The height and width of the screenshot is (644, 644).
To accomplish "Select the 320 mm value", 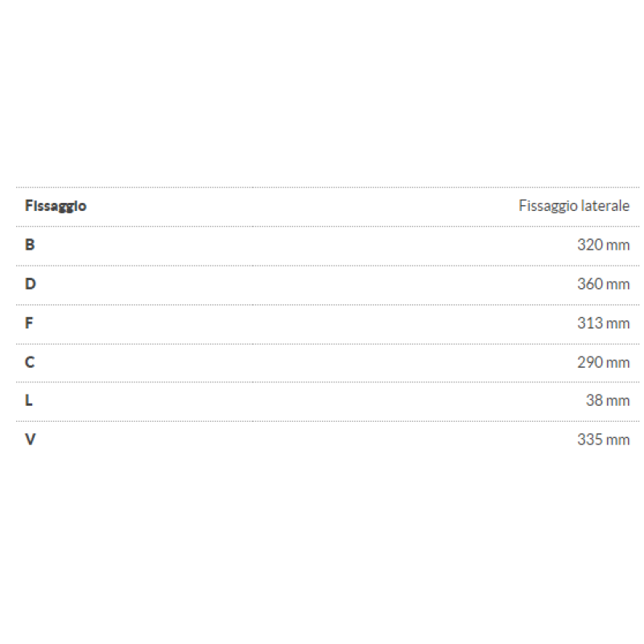I will (x=603, y=245).
